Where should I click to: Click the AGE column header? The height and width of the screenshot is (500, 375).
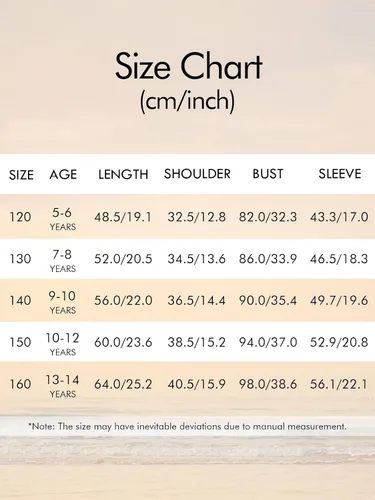click(x=63, y=174)
